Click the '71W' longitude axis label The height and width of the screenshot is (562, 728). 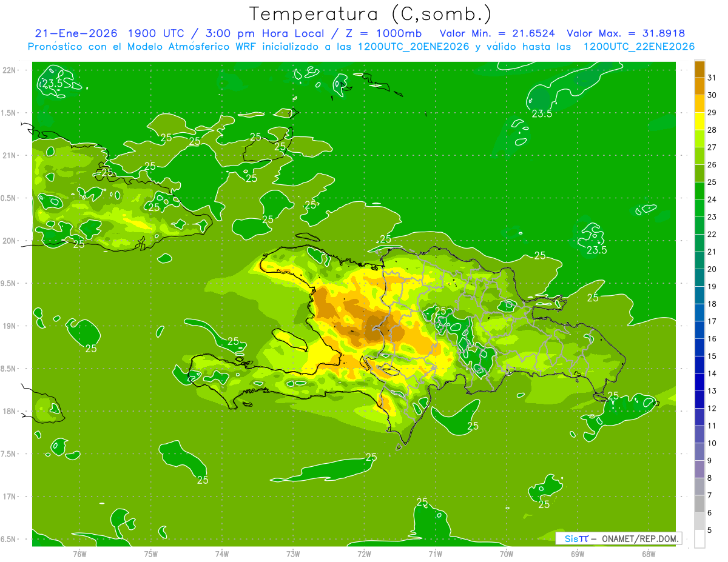click(435, 554)
